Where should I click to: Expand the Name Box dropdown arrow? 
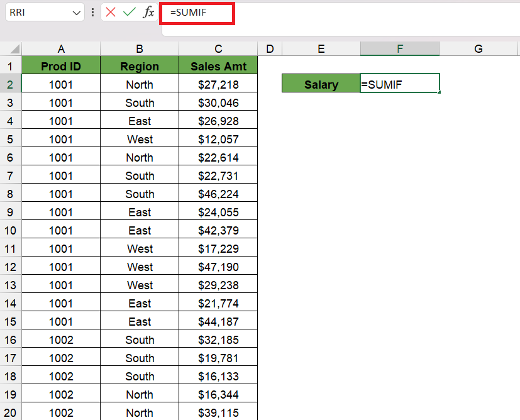pos(77,13)
